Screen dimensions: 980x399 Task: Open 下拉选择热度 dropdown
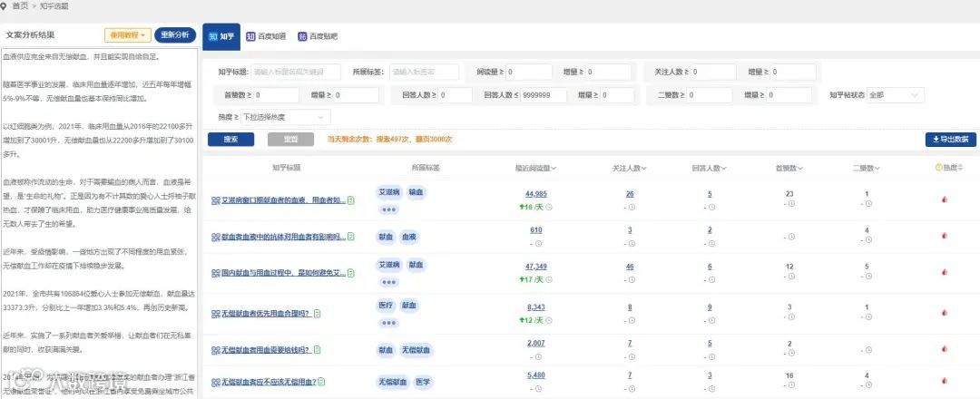[286, 117]
